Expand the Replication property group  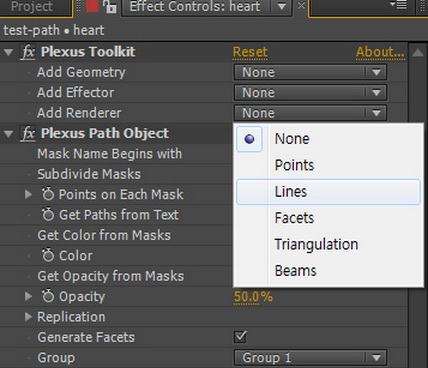[x=28, y=317]
